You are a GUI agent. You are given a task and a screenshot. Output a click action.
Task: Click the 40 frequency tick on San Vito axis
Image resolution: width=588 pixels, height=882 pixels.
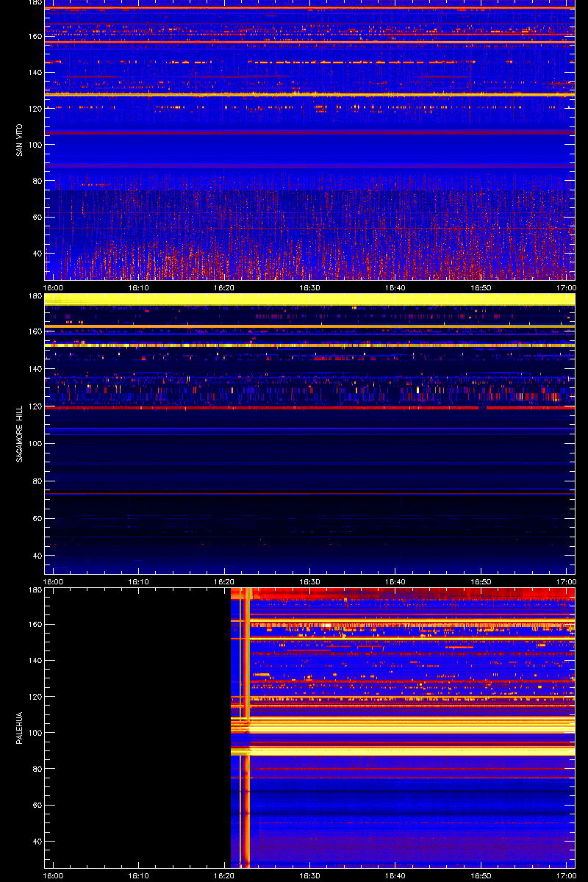point(37,253)
